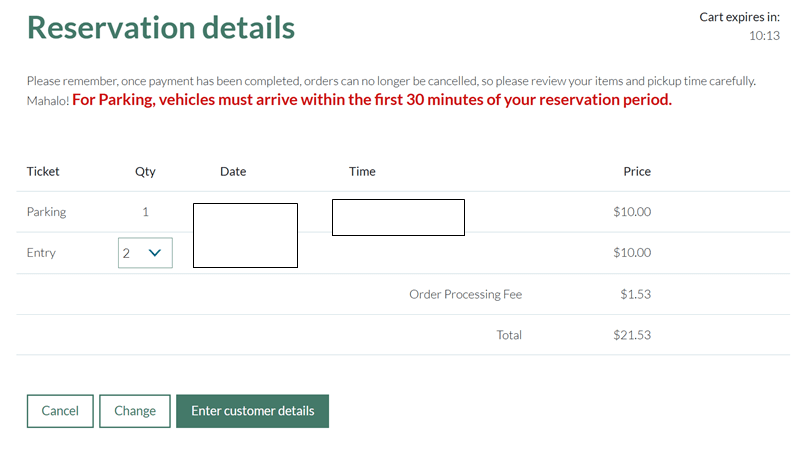Screen dimensions: 802x462
Task: Select the Qty column header
Action: 145,171
